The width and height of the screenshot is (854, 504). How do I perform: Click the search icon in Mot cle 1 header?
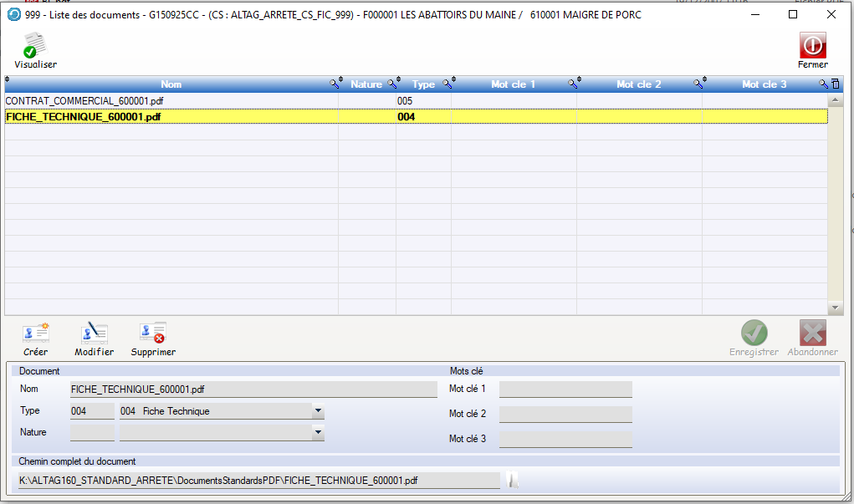pyautogui.click(x=574, y=84)
